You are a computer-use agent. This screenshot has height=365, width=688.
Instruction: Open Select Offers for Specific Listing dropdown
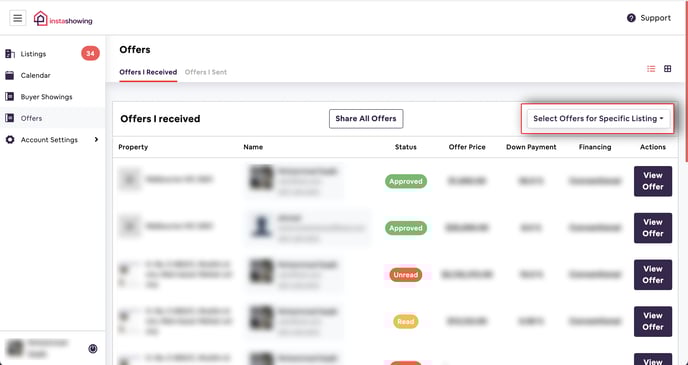point(598,118)
